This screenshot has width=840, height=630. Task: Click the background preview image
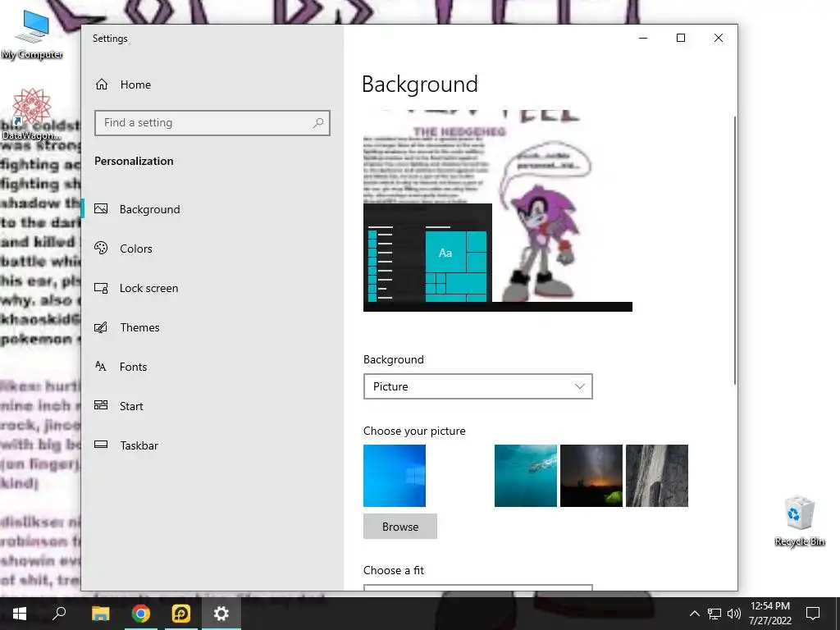(498, 211)
